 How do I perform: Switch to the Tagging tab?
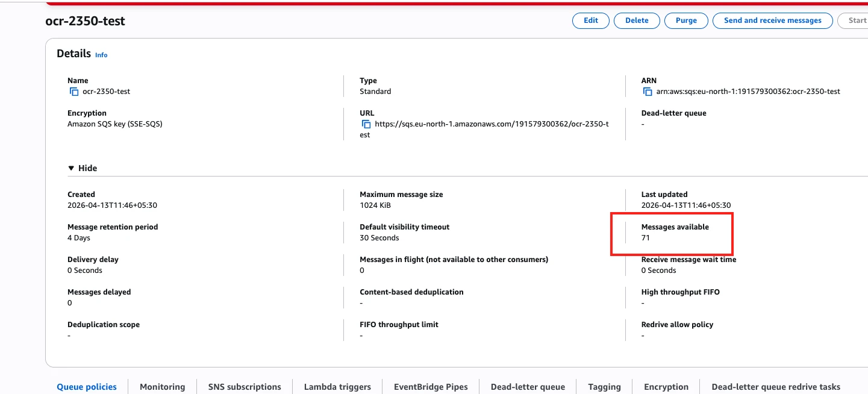[604, 387]
